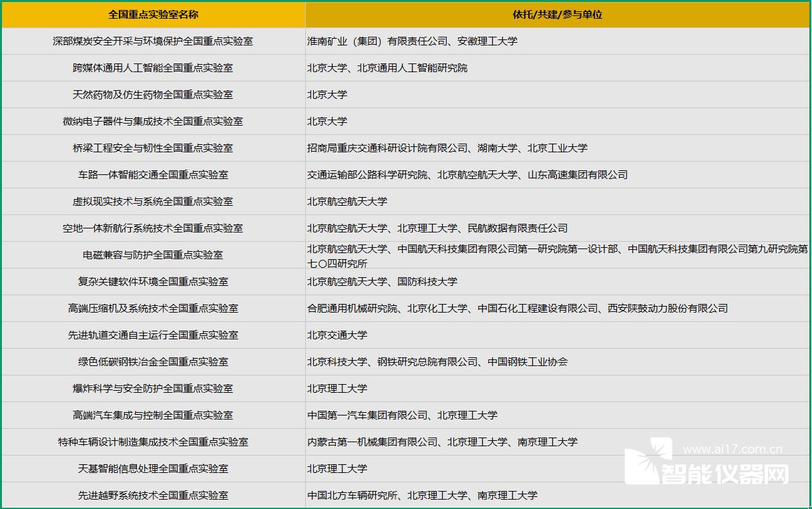The height and width of the screenshot is (509, 812).
Task: Click the units cell starting with 合肥通用机械研究院
Action: point(558,308)
